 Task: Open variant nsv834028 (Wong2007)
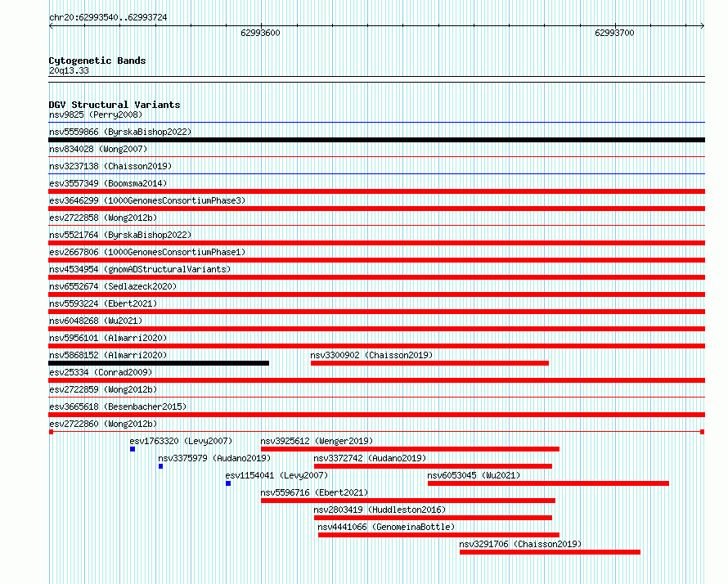click(x=98, y=149)
